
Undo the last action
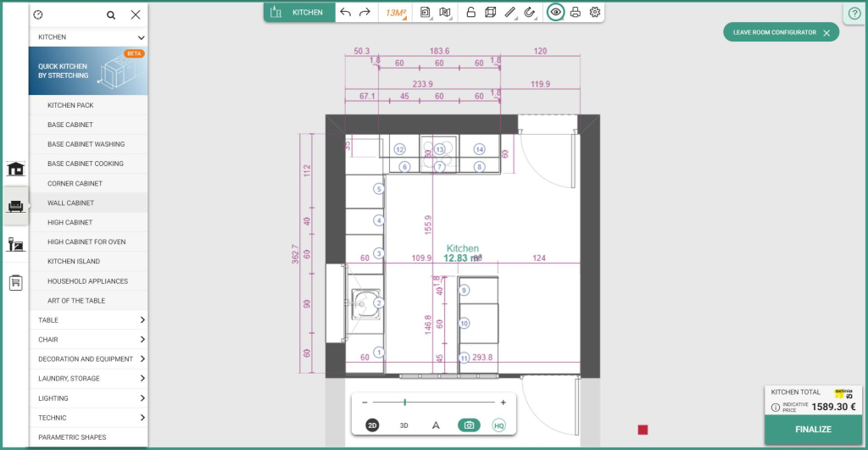point(346,12)
